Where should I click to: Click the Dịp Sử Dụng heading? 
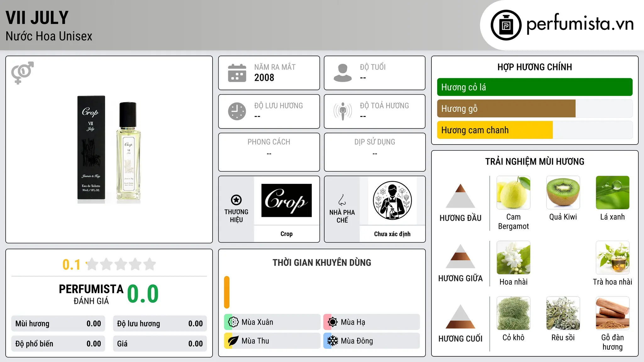375,142
